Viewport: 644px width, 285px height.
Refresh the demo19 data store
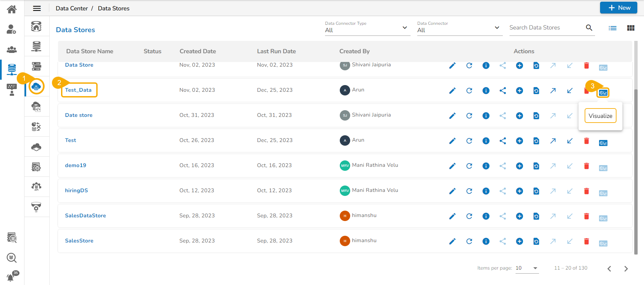(x=469, y=166)
